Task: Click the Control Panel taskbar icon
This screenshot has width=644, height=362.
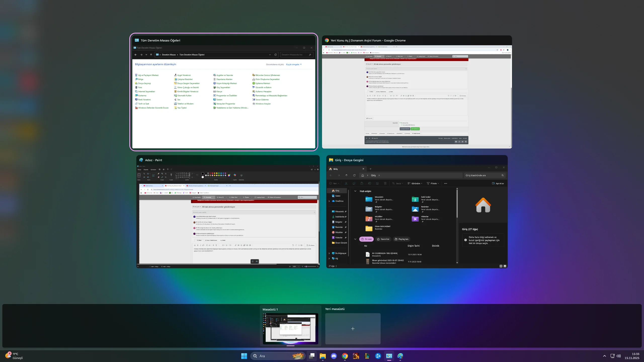Action: click(389, 356)
